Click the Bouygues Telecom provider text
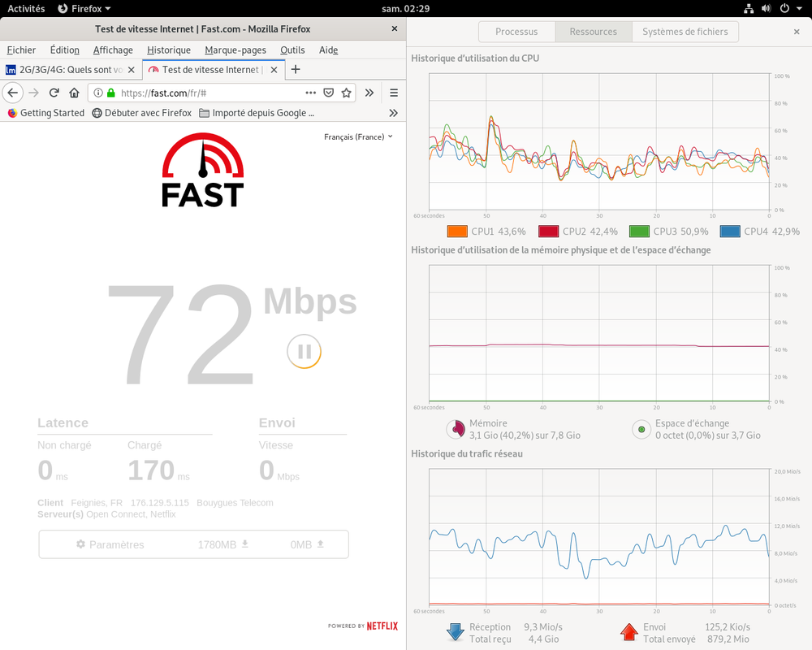Viewport: 812px width, 650px height. pos(235,503)
